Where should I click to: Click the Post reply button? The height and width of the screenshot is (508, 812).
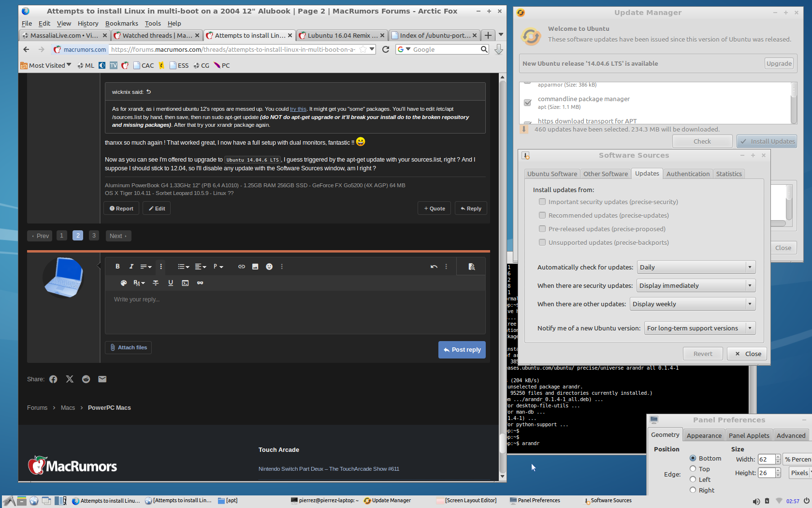pyautogui.click(x=462, y=350)
